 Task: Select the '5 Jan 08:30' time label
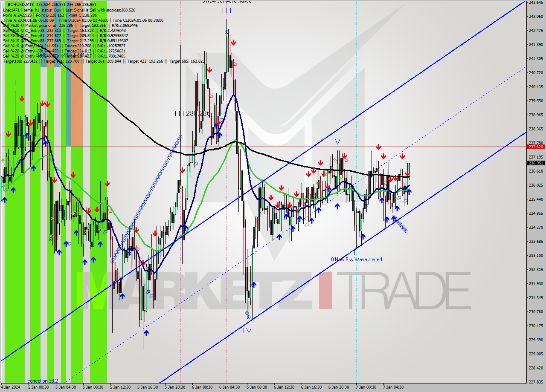(x=93, y=387)
